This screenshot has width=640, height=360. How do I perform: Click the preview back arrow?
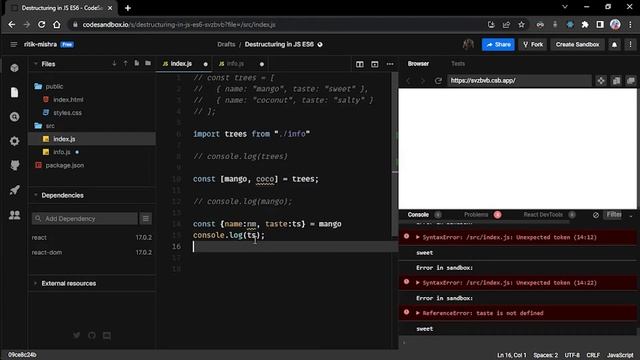click(x=408, y=80)
